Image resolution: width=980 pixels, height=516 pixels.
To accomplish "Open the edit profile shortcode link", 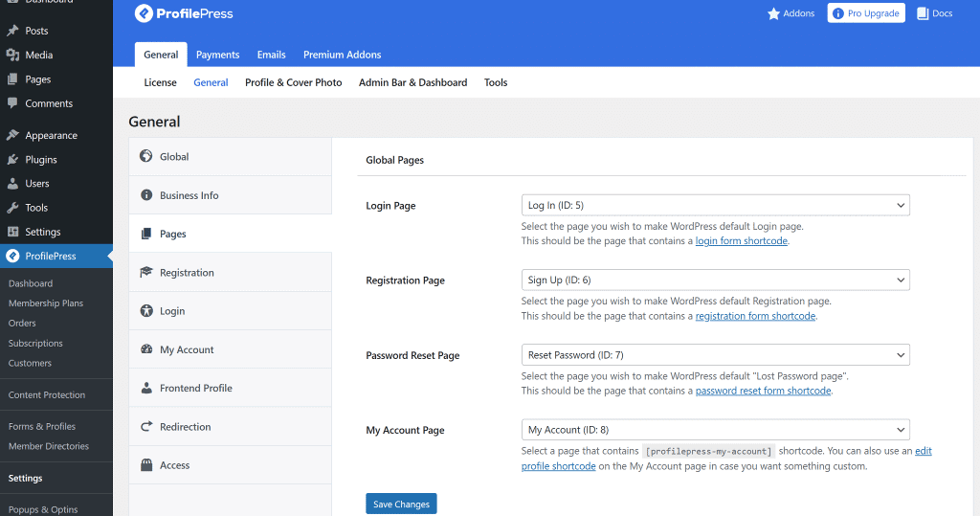I will click(x=558, y=466).
